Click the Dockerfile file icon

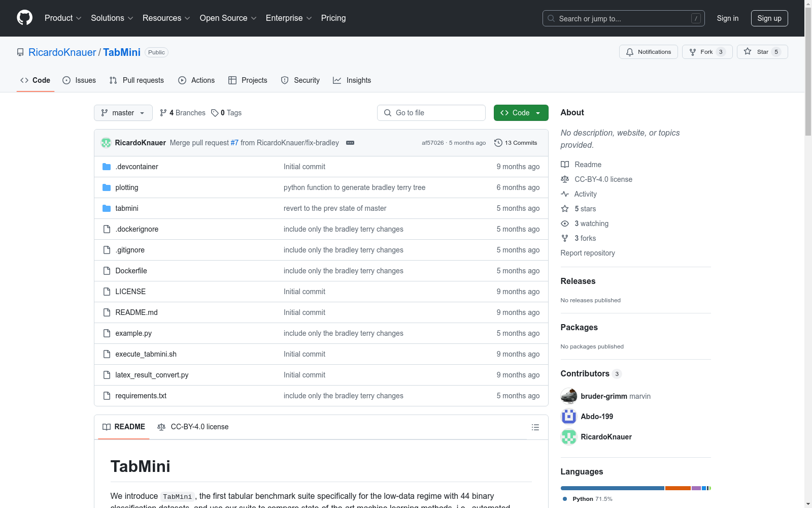click(107, 271)
